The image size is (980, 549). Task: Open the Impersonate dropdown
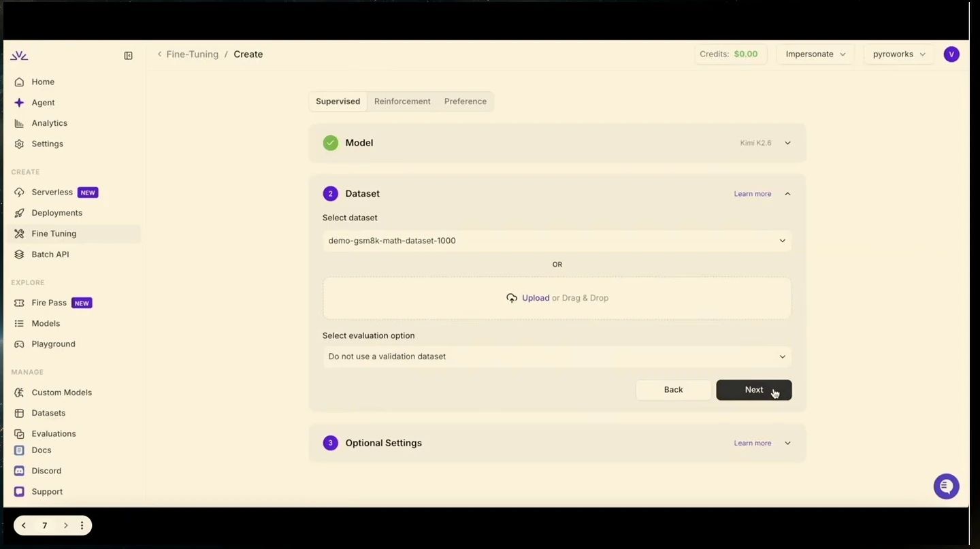pyautogui.click(x=815, y=54)
